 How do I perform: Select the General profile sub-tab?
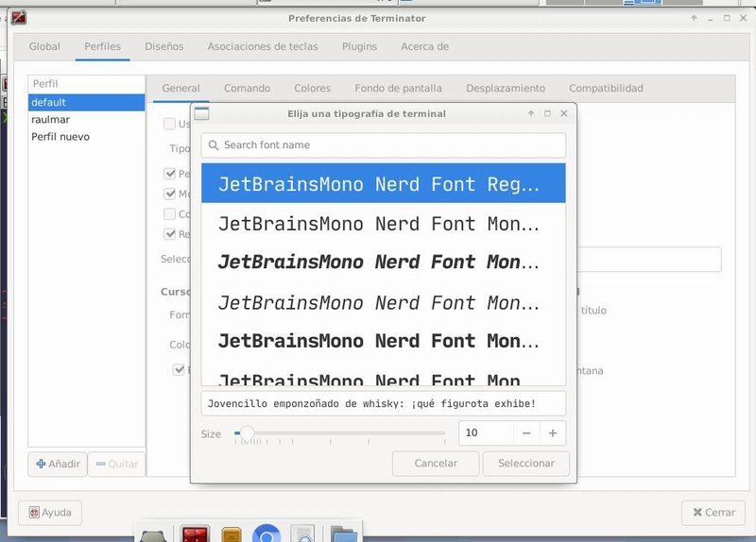[x=180, y=88]
